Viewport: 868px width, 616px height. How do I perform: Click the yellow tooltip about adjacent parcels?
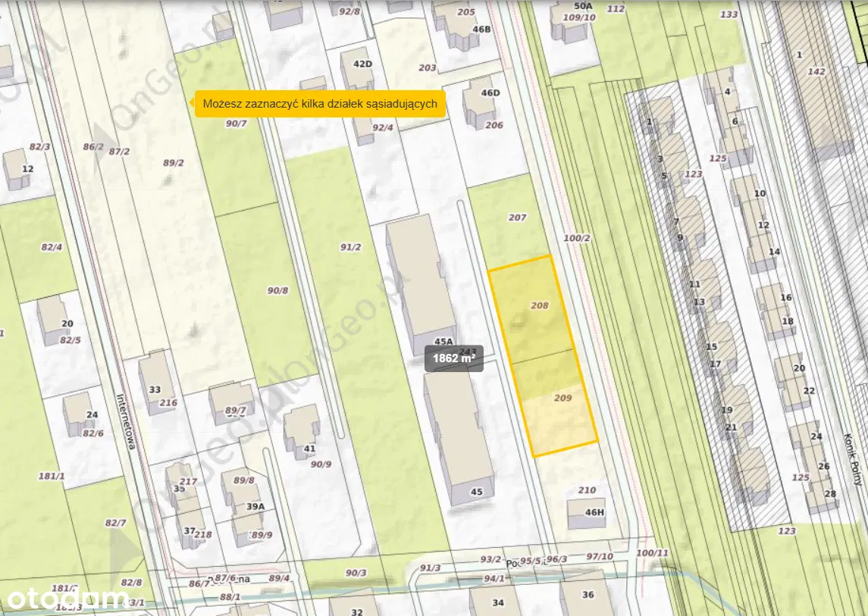pyautogui.click(x=320, y=104)
